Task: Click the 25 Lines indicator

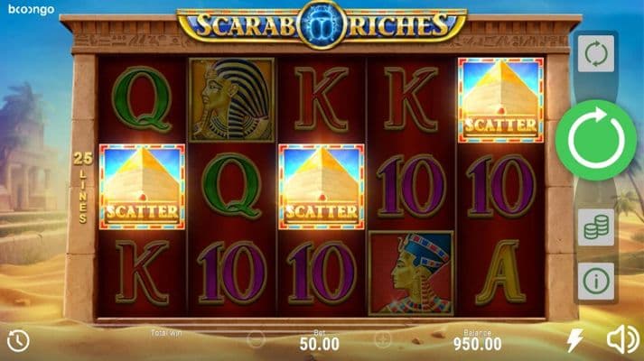Action: (83, 188)
